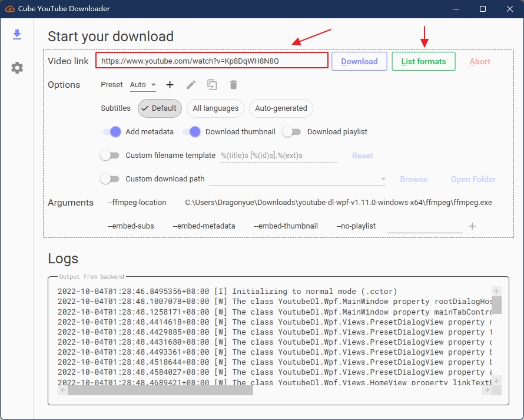Expand the custom download path dropdown
The width and height of the screenshot is (524, 420).
(x=383, y=179)
